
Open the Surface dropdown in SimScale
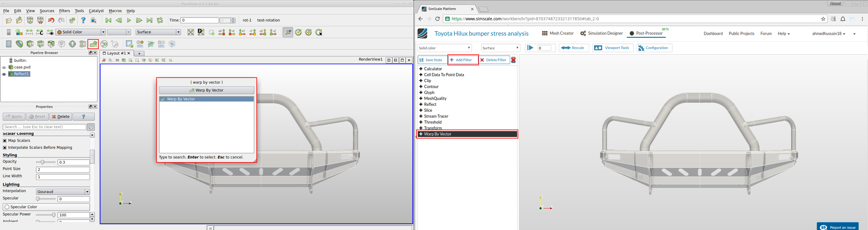(500, 48)
